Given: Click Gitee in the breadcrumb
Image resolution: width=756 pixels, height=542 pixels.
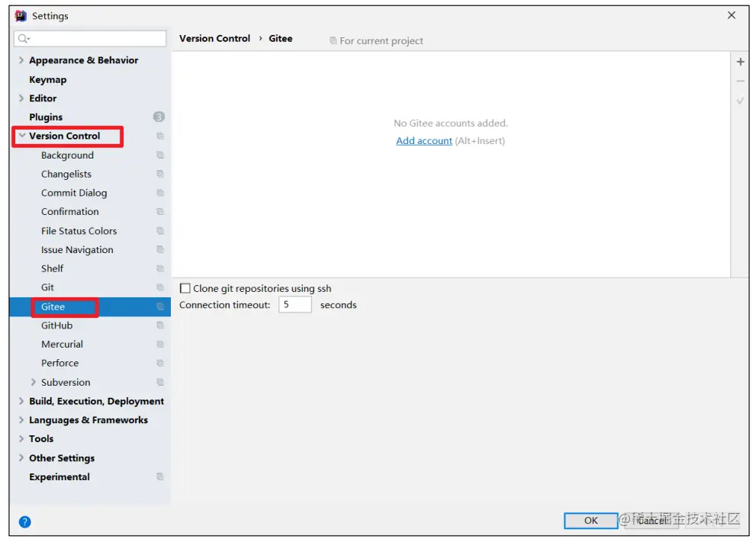Looking at the screenshot, I should pos(281,39).
